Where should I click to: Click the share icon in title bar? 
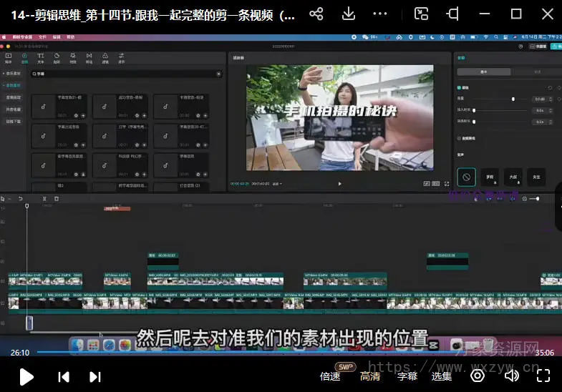point(316,14)
